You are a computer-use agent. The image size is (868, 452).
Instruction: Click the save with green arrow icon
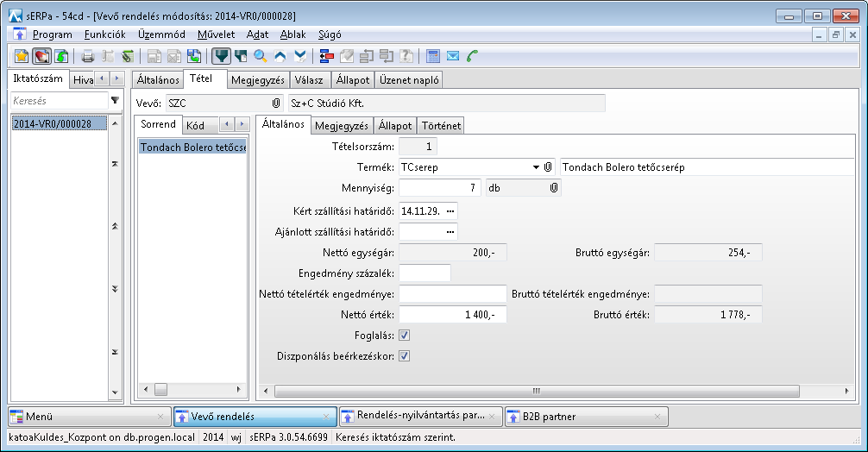(194, 56)
